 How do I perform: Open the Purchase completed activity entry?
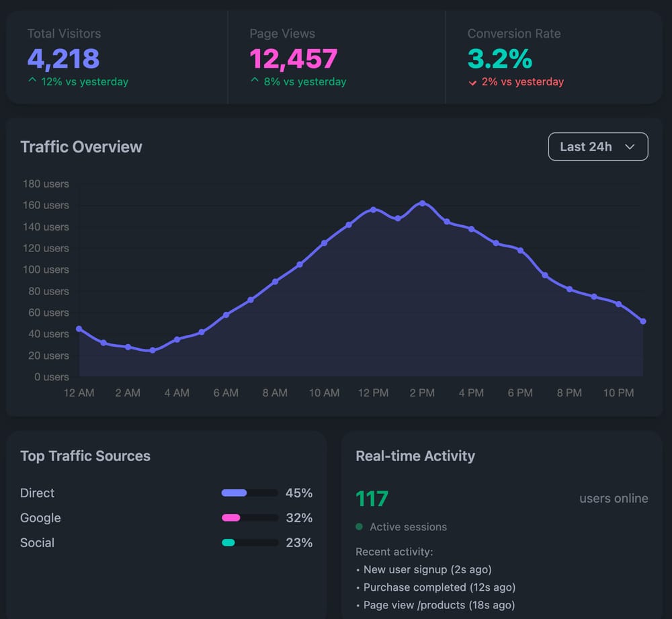tap(439, 587)
